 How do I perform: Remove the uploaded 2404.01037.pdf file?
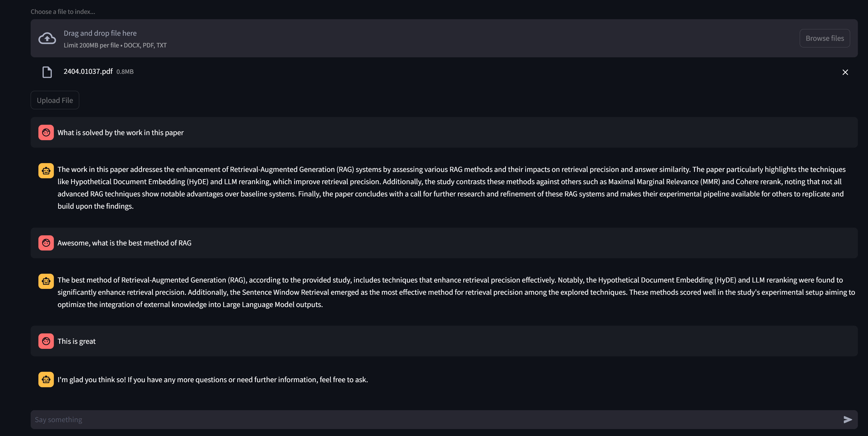845,72
